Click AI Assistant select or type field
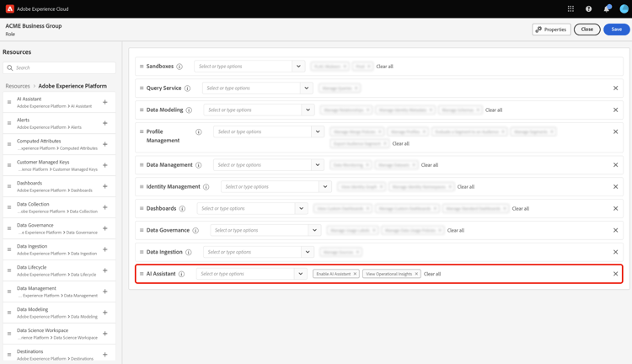Image resolution: width=632 pixels, height=364 pixels. tap(245, 274)
